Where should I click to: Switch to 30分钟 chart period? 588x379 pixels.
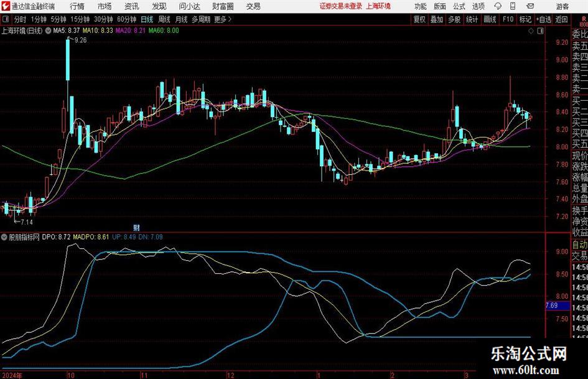pyautogui.click(x=103, y=19)
